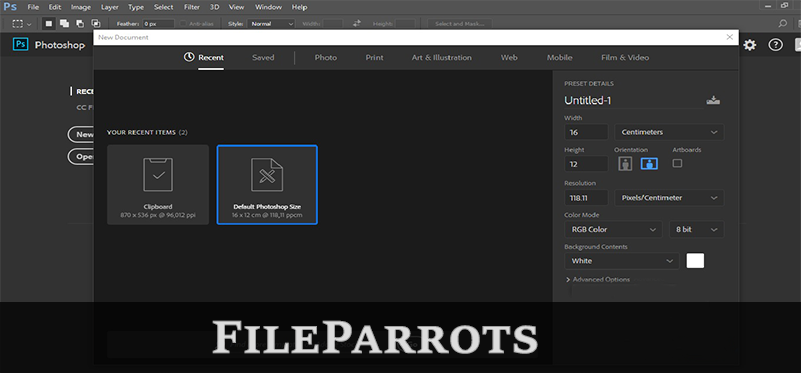
Task: Open the View menu
Action: (x=237, y=7)
